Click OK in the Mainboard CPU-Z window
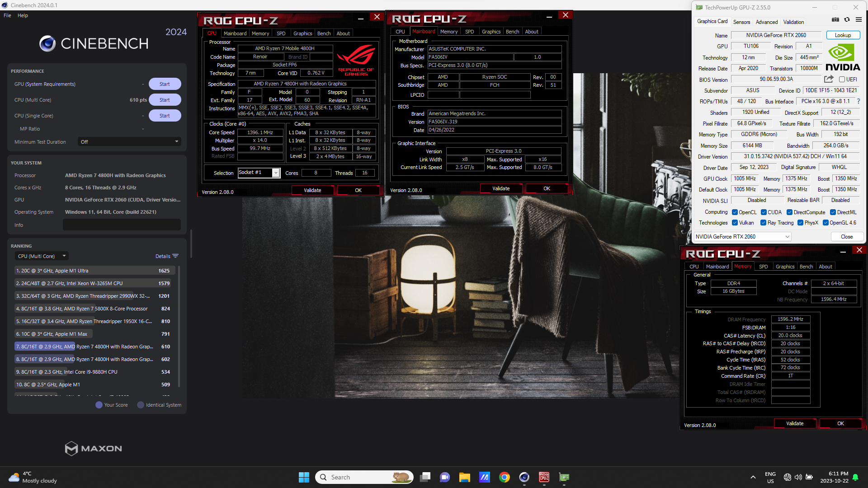868x488 pixels. [x=547, y=188]
